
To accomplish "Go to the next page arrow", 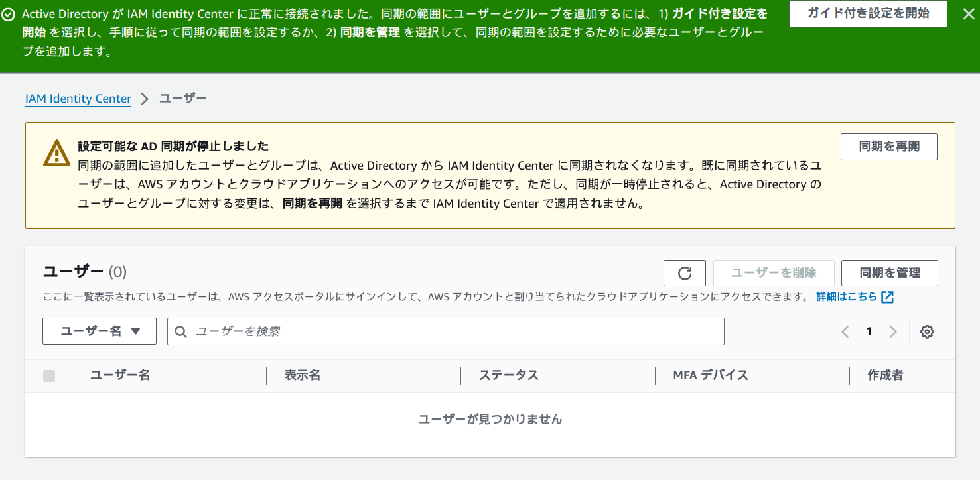I will tap(893, 332).
